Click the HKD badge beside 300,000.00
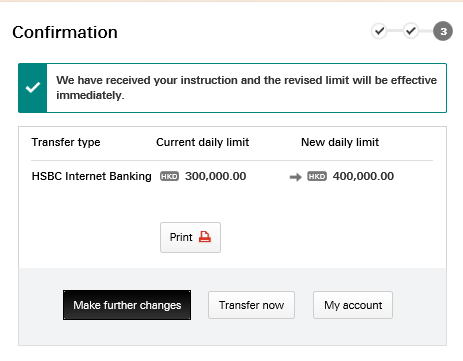Image resolution: width=463 pixels, height=361 pixels. pos(169,176)
